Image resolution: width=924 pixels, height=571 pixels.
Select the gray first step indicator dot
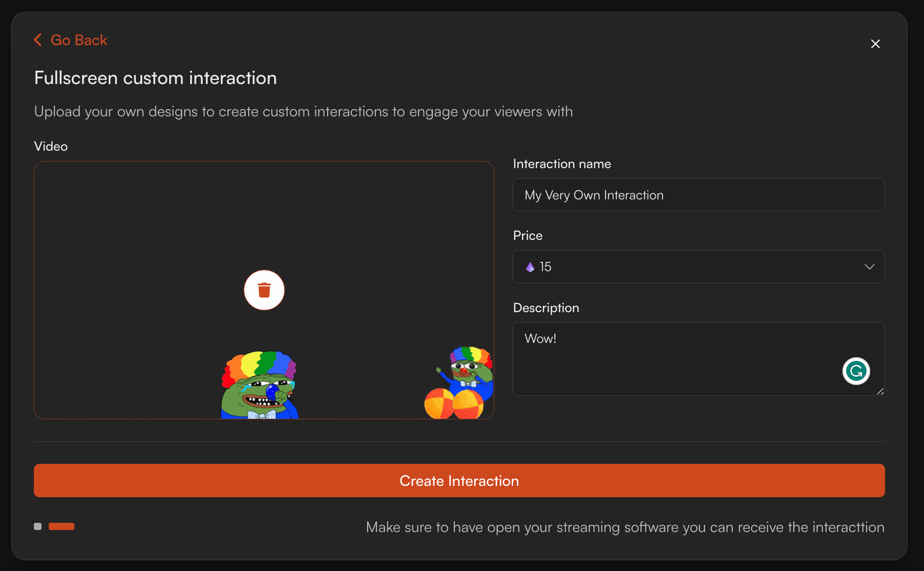(x=37, y=526)
